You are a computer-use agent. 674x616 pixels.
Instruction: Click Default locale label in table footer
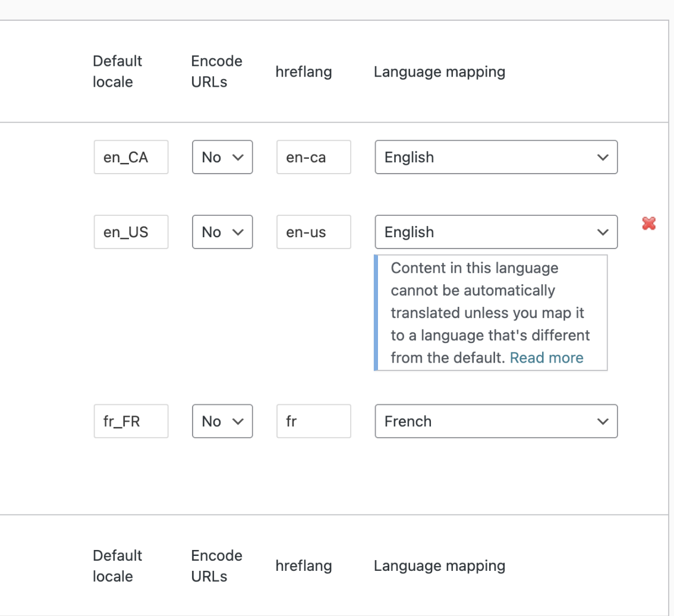118,565
